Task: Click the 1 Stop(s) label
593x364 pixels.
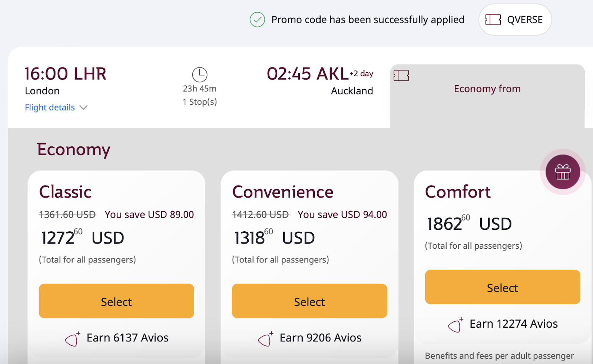Action: [x=200, y=102]
